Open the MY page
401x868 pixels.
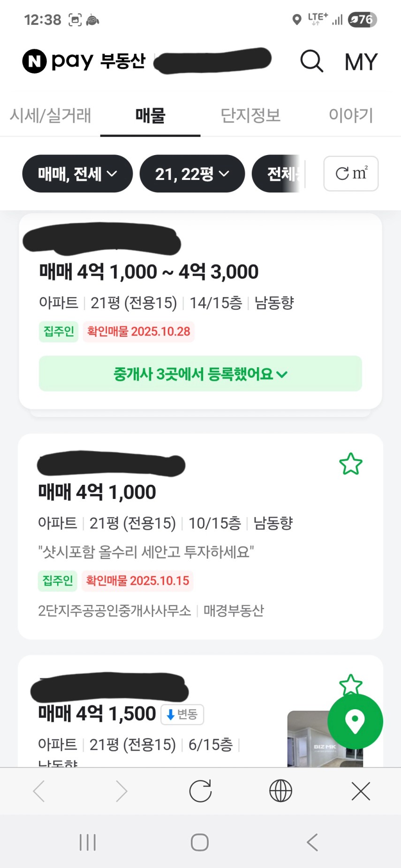(361, 62)
